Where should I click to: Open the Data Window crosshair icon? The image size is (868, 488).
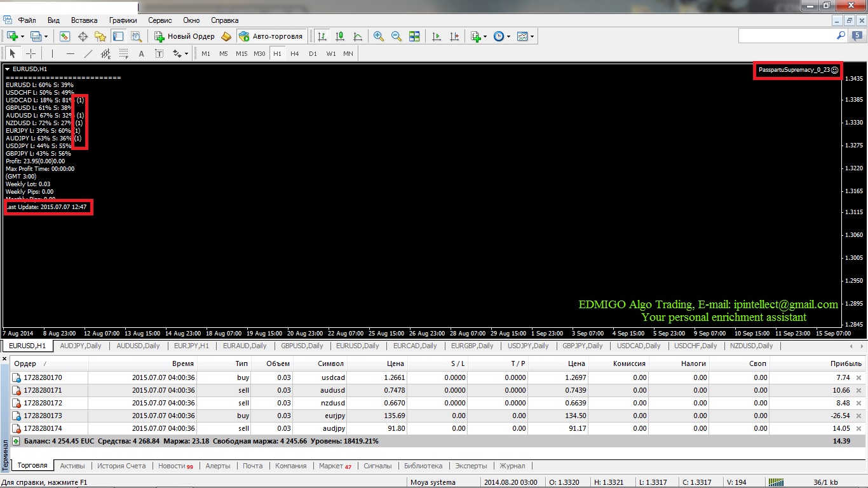[83, 36]
